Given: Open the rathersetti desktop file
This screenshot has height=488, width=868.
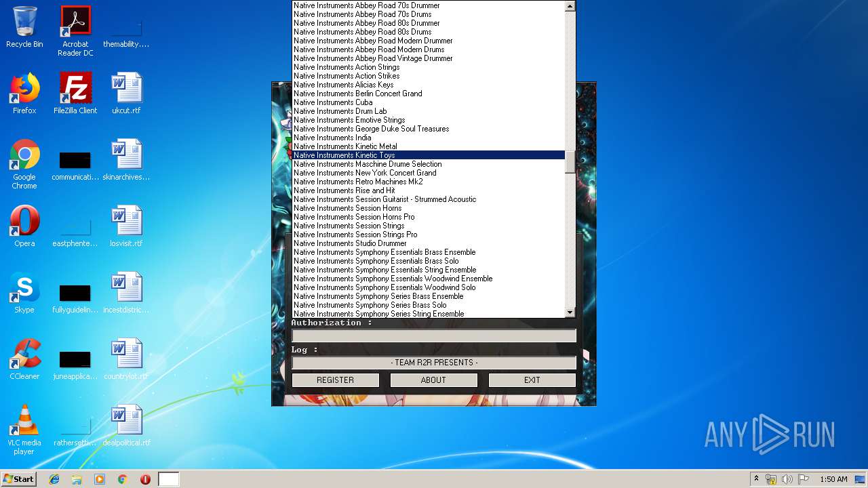Looking at the screenshot, I should click(x=75, y=430).
